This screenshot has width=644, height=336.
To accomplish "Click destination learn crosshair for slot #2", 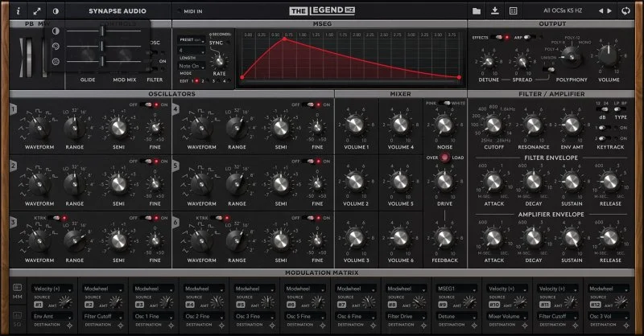I will pos(120,326).
